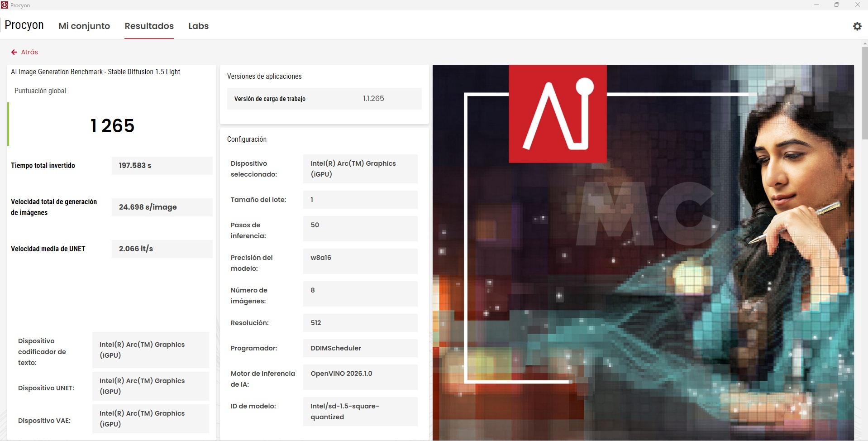Minimize the Procyon window
Image resolution: width=868 pixels, height=441 pixels.
pos(816,5)
